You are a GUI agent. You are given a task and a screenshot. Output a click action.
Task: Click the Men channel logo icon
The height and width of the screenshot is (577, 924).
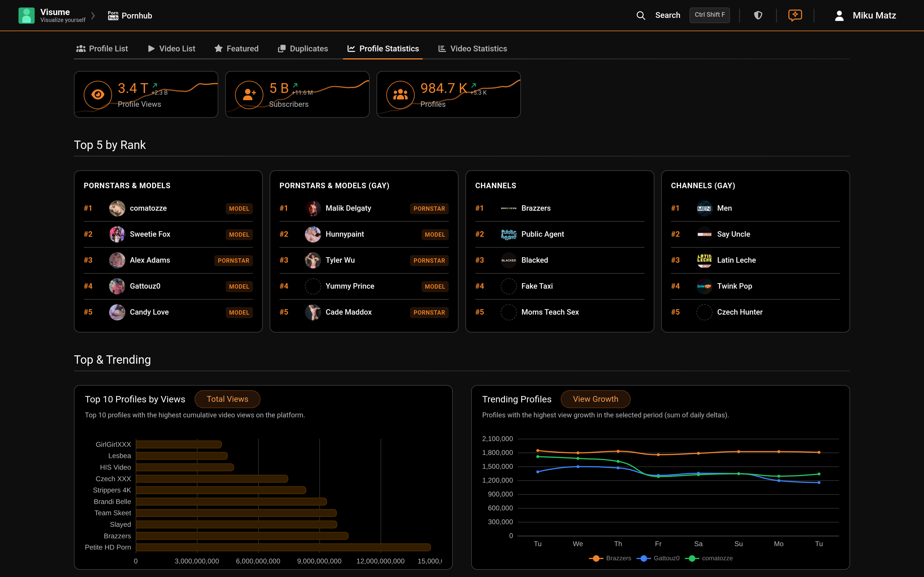pyautogui.click(x=704, y=208)
